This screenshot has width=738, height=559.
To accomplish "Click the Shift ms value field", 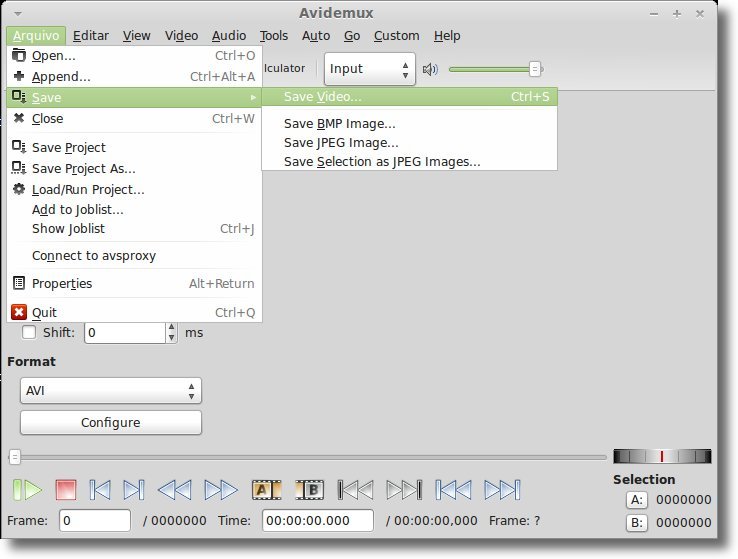I will coord(125,333).
